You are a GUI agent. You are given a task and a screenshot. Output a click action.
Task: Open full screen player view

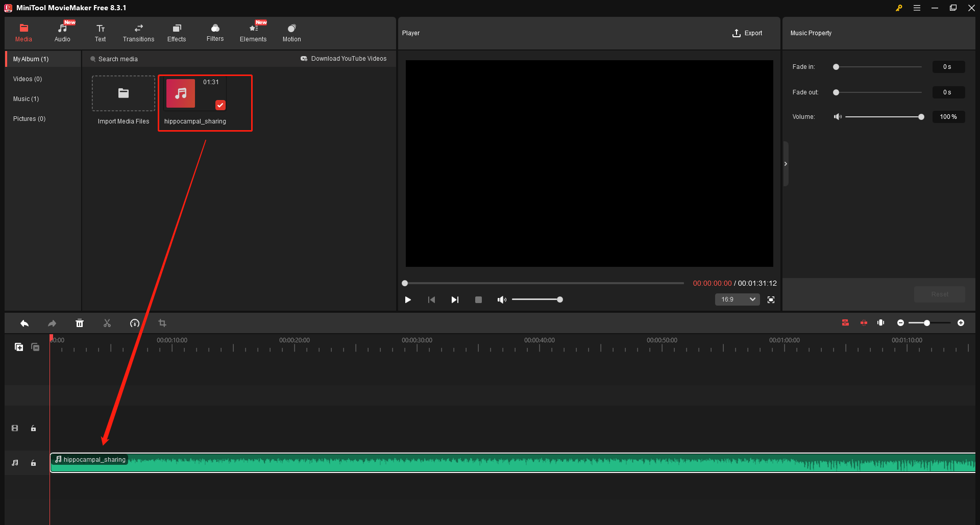tap(771, 299)
